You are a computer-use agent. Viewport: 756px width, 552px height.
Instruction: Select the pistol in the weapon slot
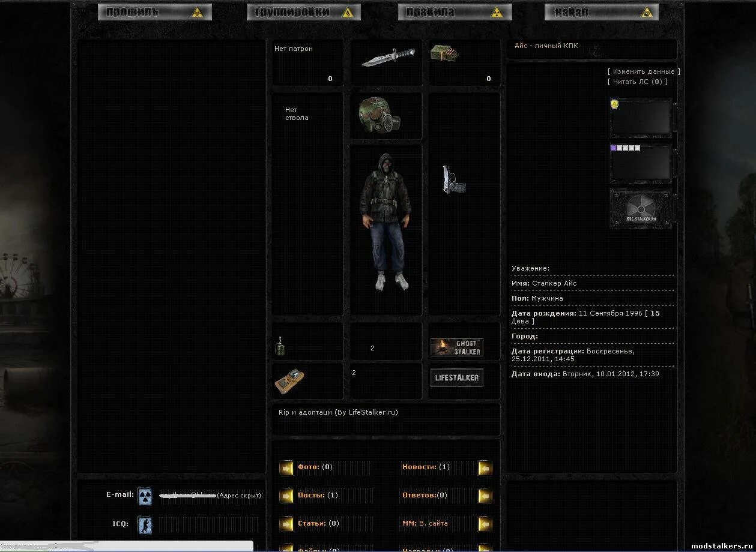click(x=454, y=179)
